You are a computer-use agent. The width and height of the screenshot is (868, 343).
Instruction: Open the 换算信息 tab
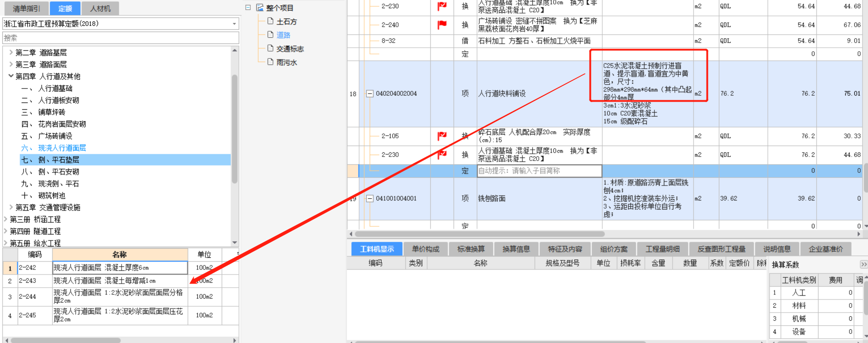pyautogui.click(x=516, y=249)
